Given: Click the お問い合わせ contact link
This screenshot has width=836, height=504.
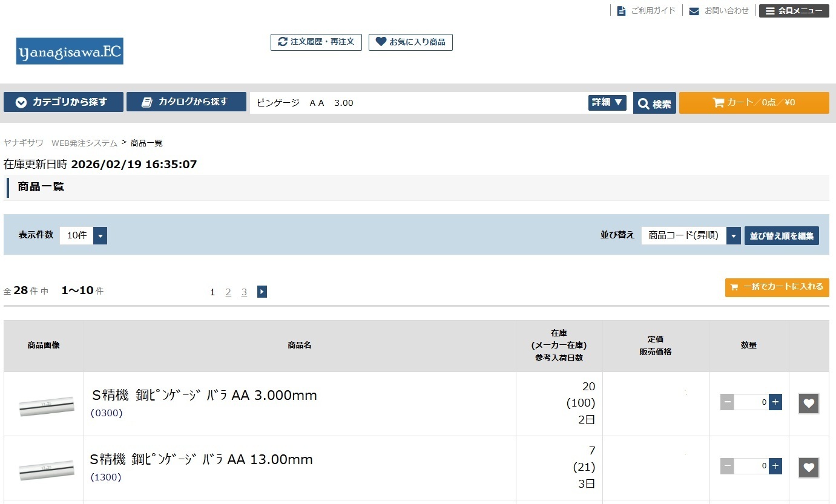Looking at the screenshot, I should pyautogui.click(x=719, y=11).
